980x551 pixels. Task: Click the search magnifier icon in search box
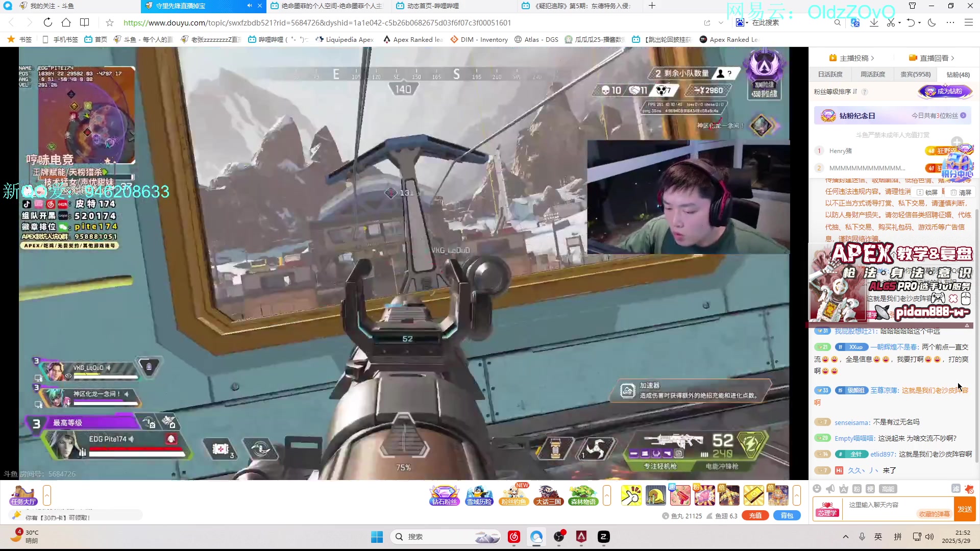[x=837, y=22]
